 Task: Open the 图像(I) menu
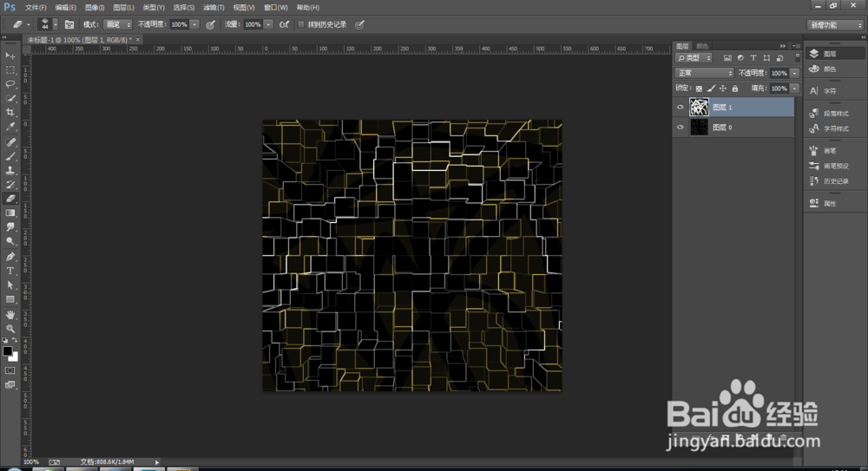click(95, 8)
